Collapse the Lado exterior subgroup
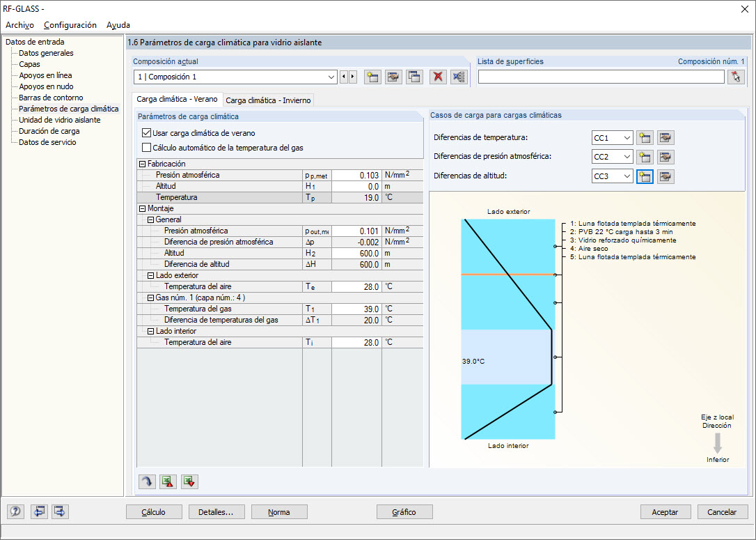 point(150,275)
